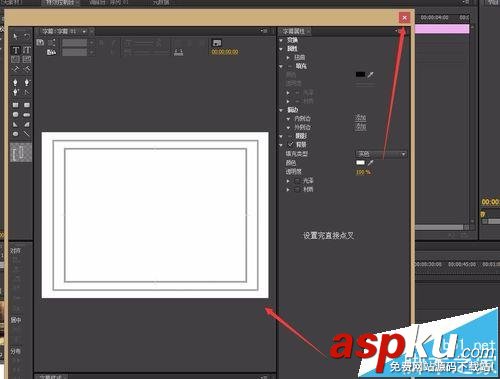The width and height of the screenshot is (500, 379).
Task: Select the Convert Anchor Point tool
Action: 27,92
